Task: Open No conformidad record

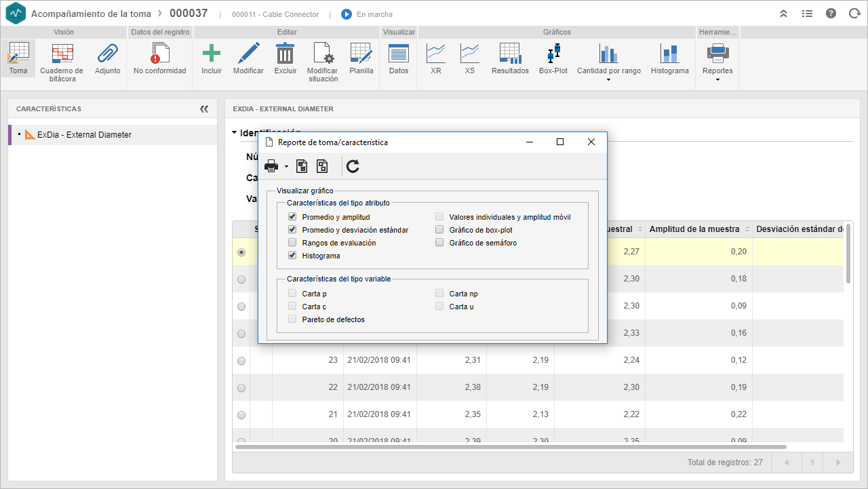Action: click(x=160, y=54)
